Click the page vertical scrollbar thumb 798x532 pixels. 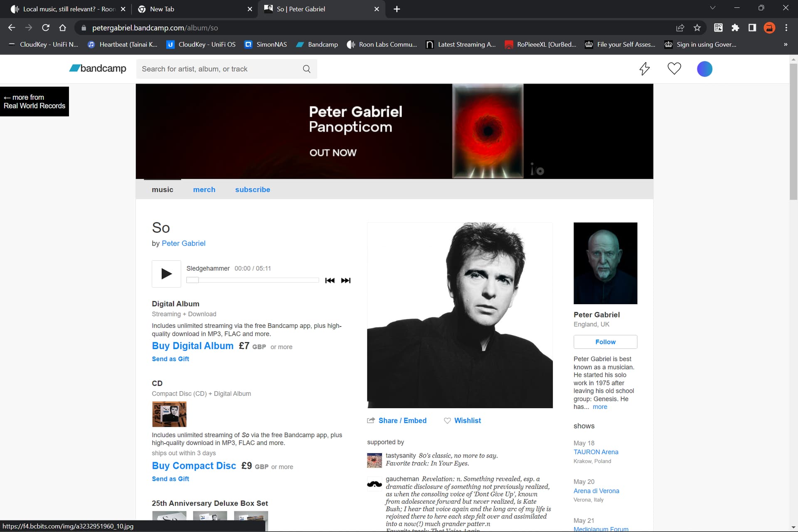793,132
